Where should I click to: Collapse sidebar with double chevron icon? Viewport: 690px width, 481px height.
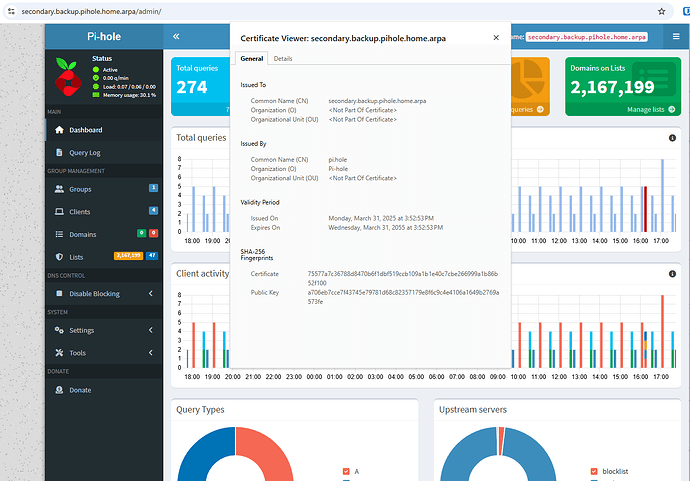176,37
